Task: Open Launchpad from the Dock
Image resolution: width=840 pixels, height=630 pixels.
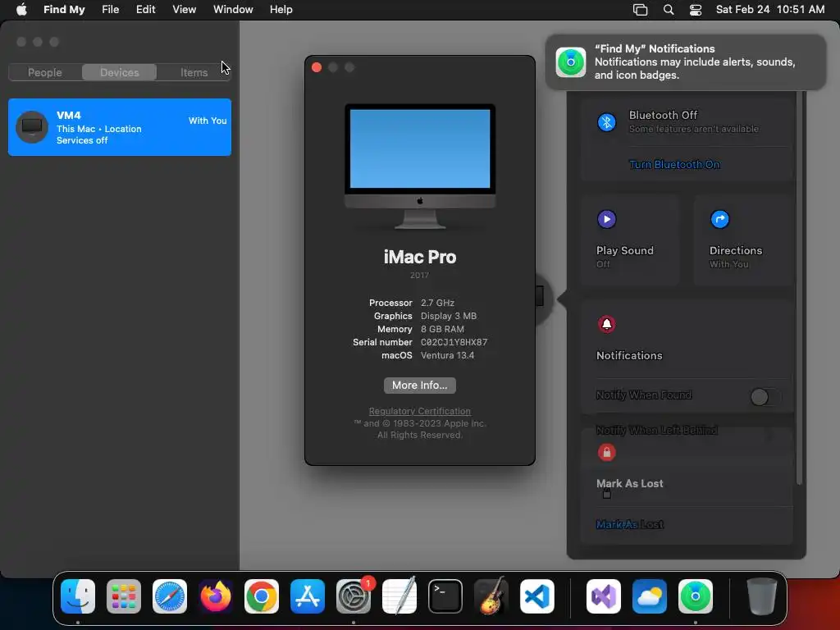Action: point(124,596)
